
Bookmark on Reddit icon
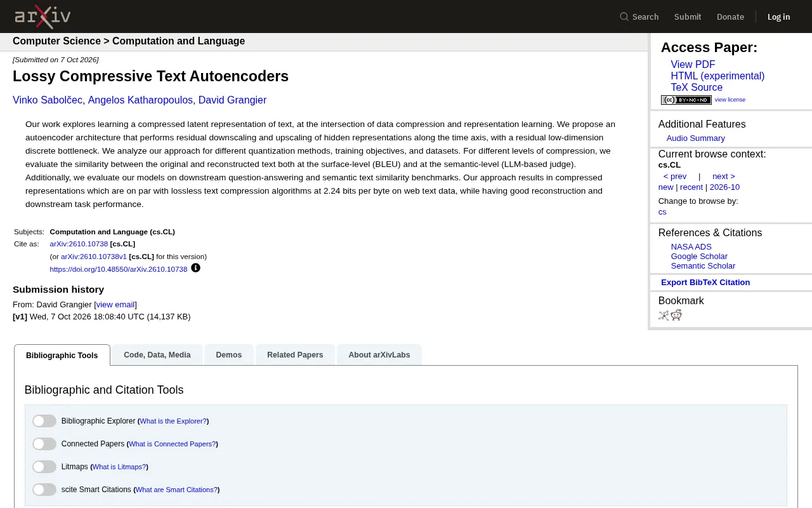[x=676, y=315]
